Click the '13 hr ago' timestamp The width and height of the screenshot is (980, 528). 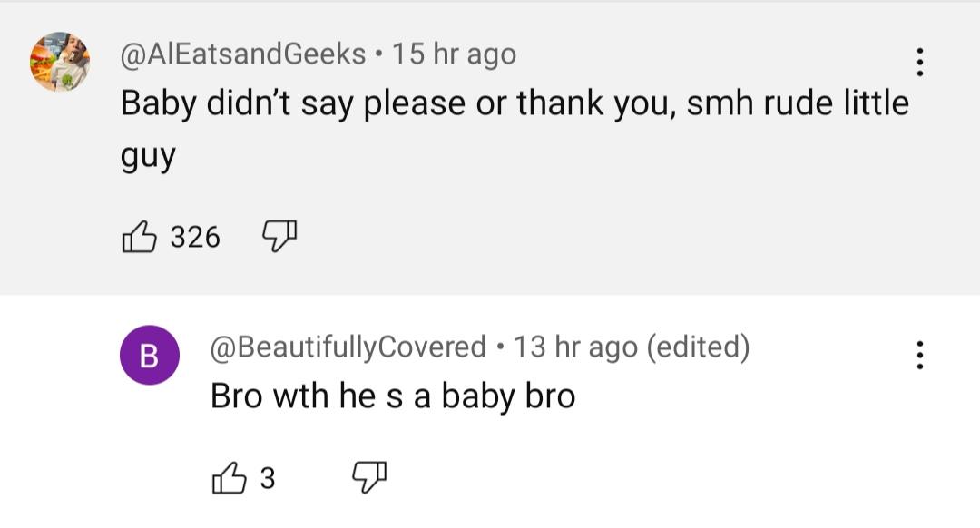(575, 347)
